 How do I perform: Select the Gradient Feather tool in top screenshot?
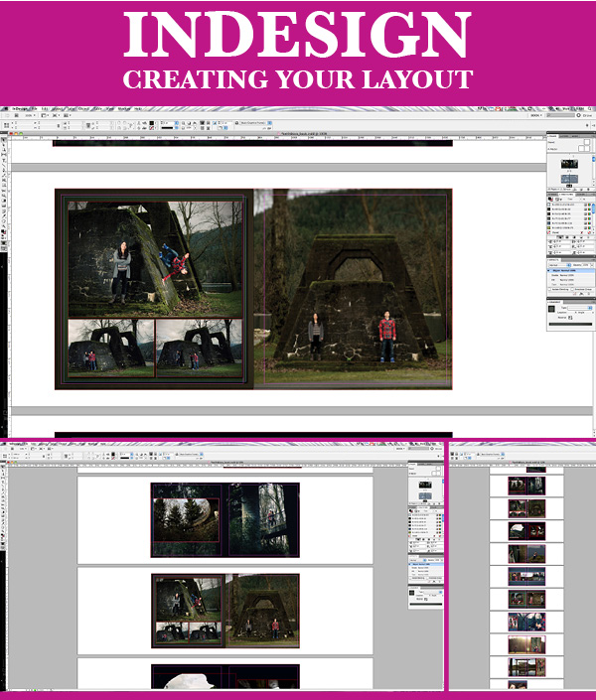[3, 205]
